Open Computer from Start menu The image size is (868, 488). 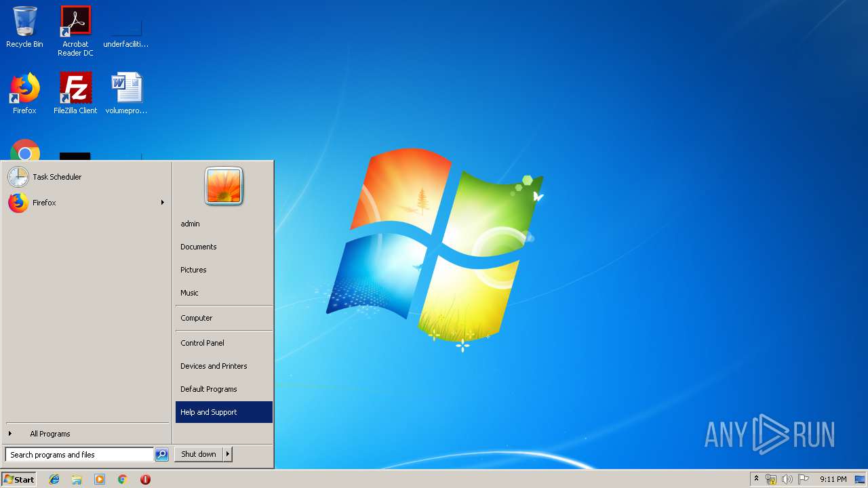click(224, 318)
